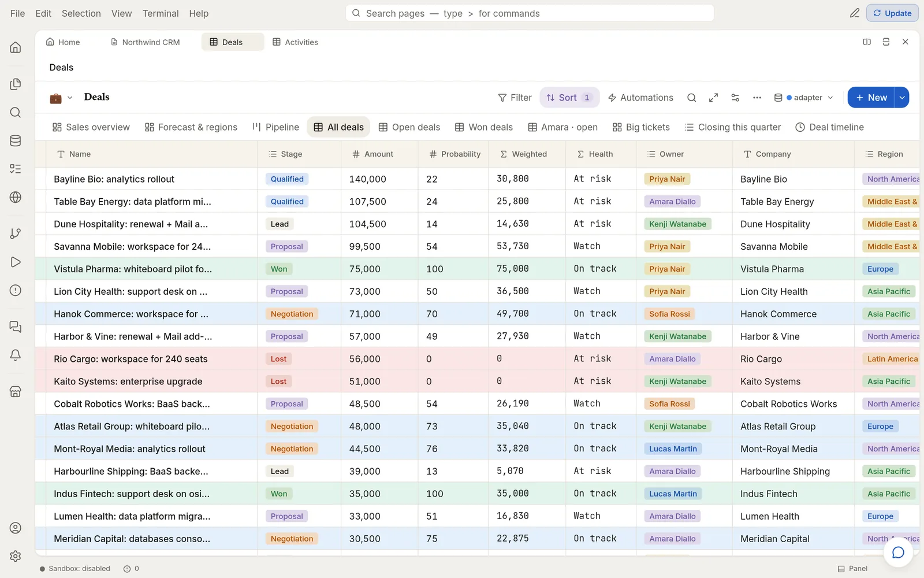Open the Rio Cargo workspace deal row
Viewport: 924px width, 578px height.
point(477,359)
